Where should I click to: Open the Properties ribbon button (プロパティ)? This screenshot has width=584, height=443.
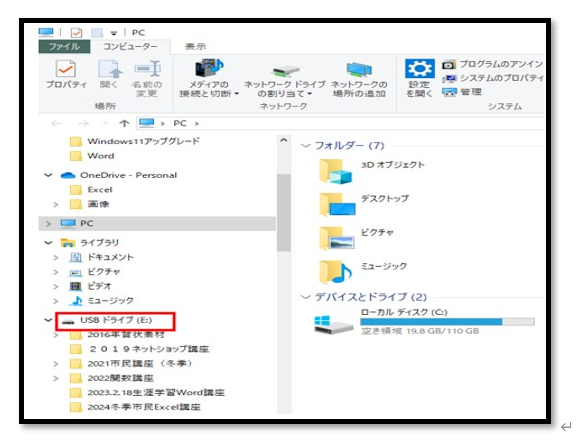click(66, 73)
